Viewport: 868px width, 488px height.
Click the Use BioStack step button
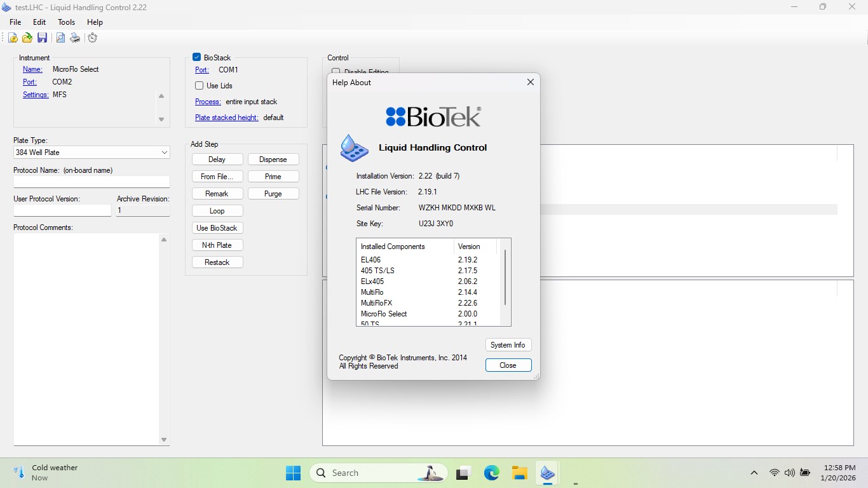coord(217,228)
